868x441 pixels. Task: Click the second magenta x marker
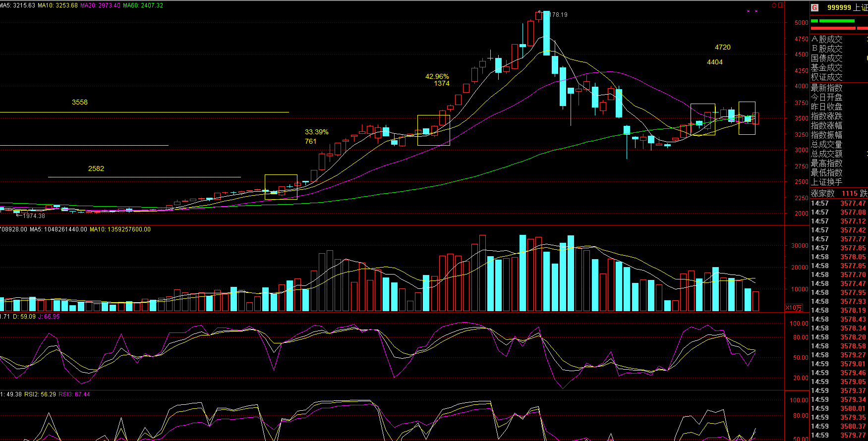click(756, 11)
